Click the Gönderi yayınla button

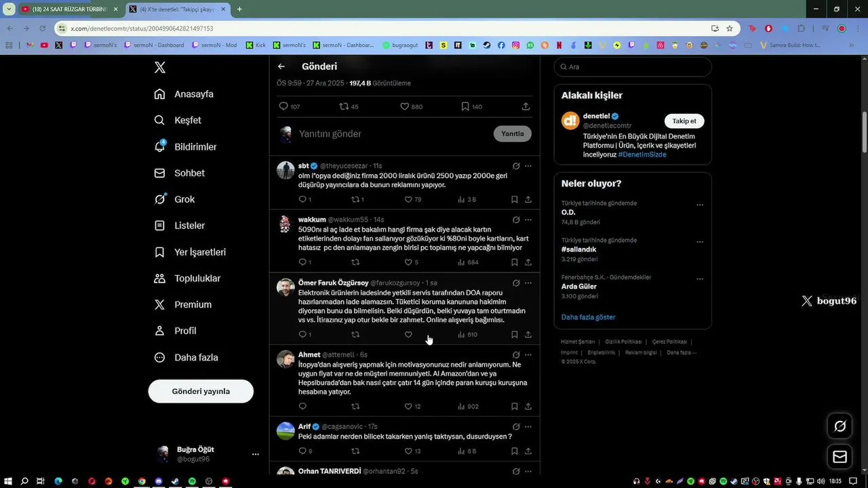pyautogui.click(x=201, y=391)
